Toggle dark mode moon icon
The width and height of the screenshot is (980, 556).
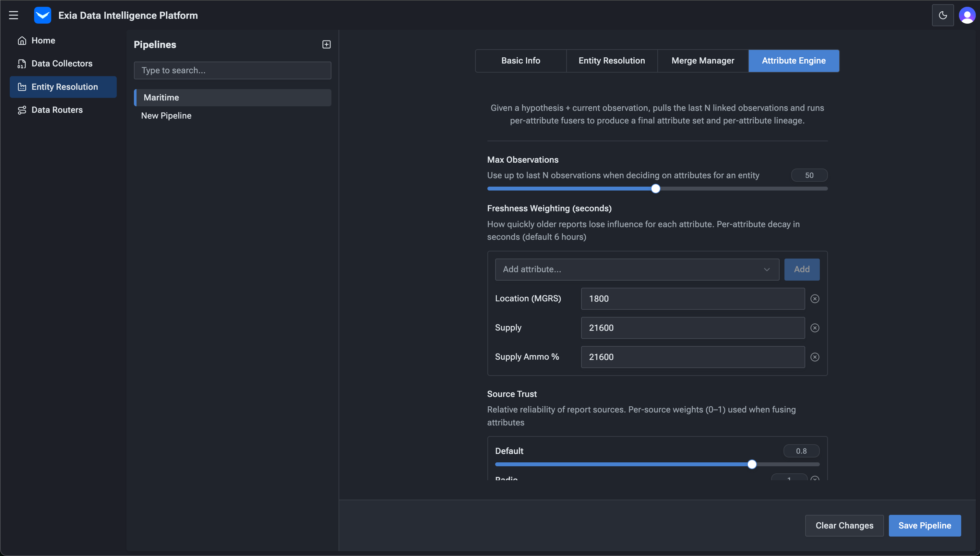point(943,15)
